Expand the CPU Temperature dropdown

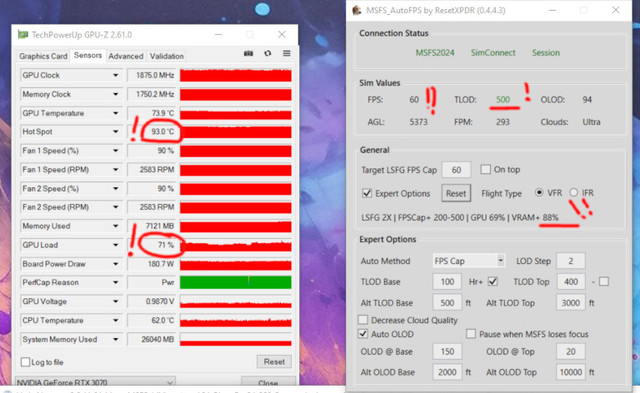click(x=116, y=320)
